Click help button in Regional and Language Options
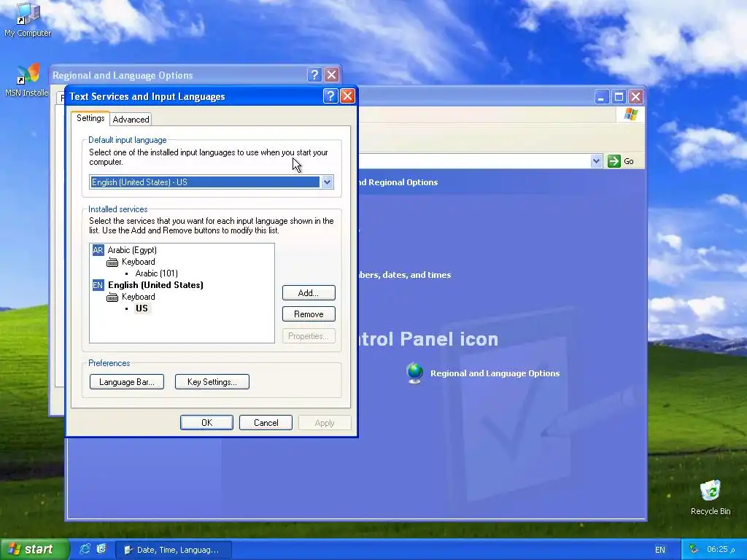The image size is (747, 560). click(314, 75)
